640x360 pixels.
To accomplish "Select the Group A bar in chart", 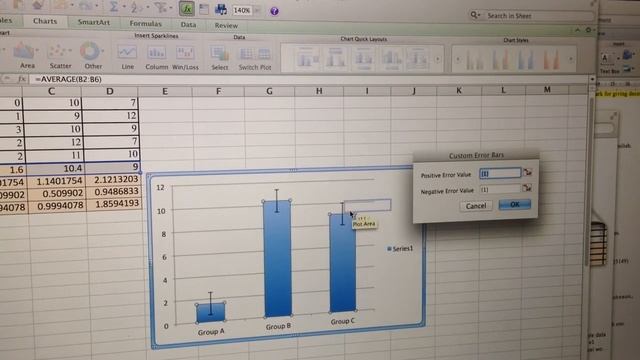I will pos(211,313).
